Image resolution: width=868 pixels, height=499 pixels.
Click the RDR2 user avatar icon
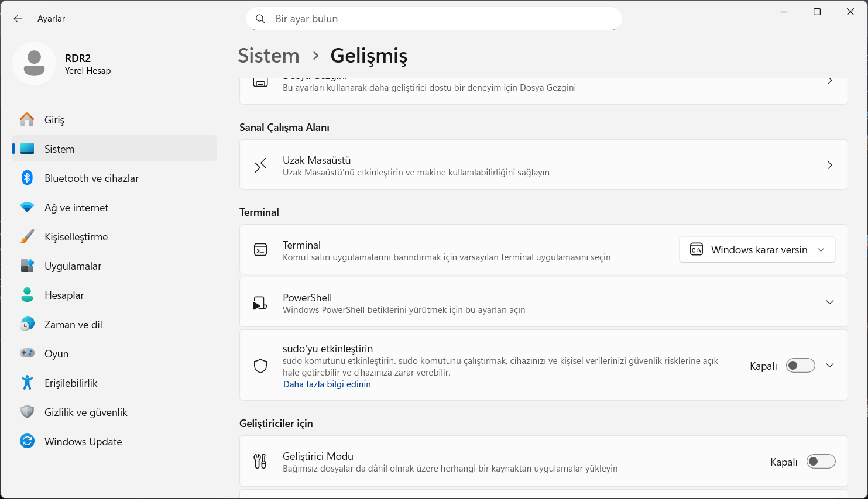click(x=34, y=63)
